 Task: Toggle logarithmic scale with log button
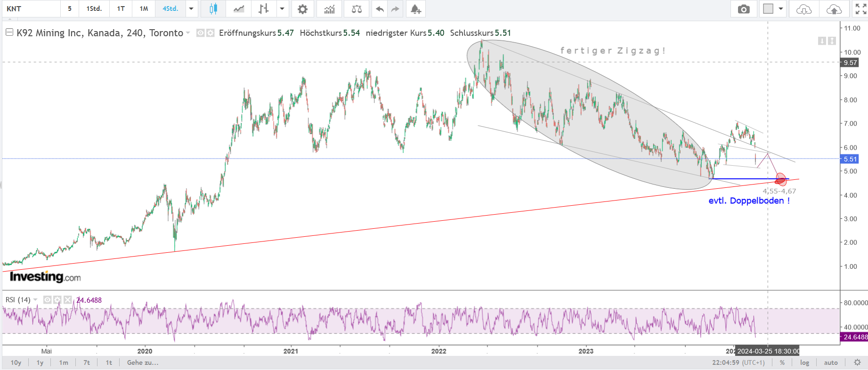pyautogui.click(x=804, y=362)
